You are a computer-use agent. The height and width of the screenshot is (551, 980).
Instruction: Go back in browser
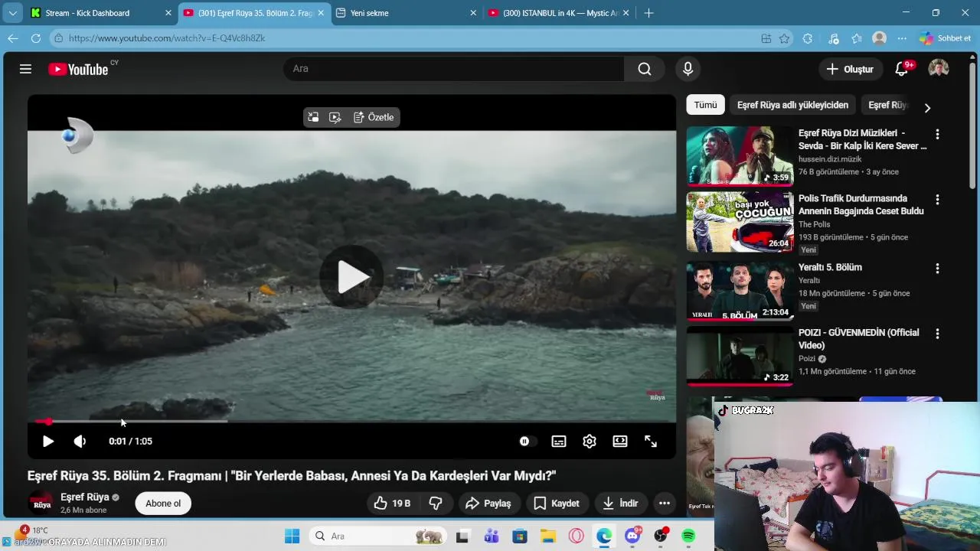[12, 38]
